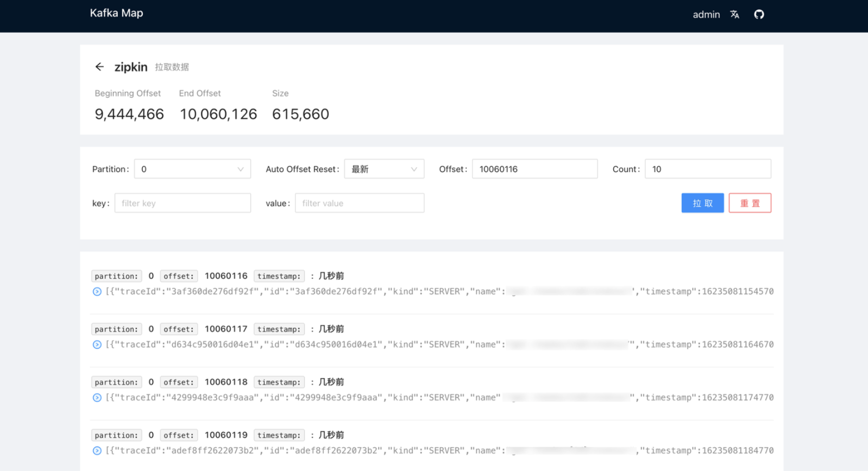Open the Auto Offset Reset dropdown
This screenshot has height=471, width=868.
[384, 169]
